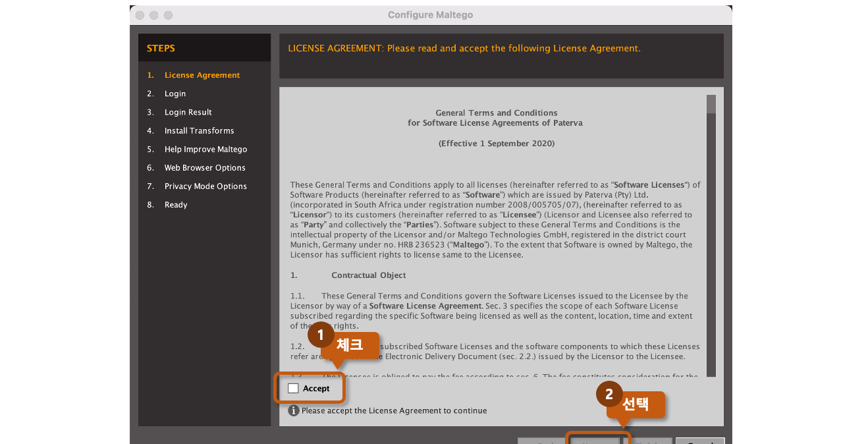The width and height of the screenshot is (868, 444).
Task: Click the Cancel button at bottom right
Action: click(x=700, y=441)
